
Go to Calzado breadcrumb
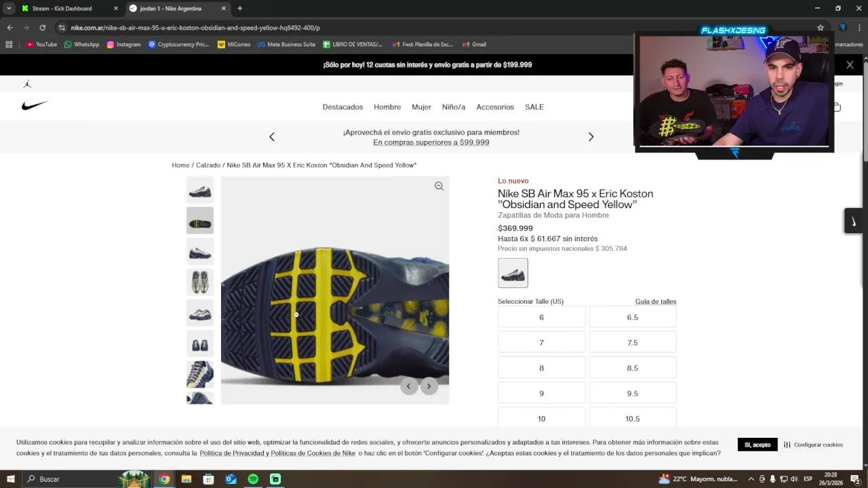[x=208, y=165]
